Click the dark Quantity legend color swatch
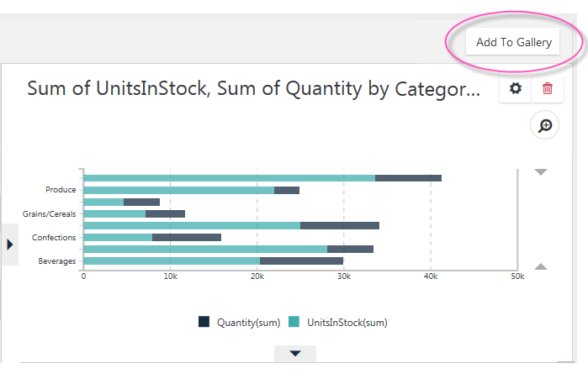The image size is (588, 384). (x=204, y=322)
